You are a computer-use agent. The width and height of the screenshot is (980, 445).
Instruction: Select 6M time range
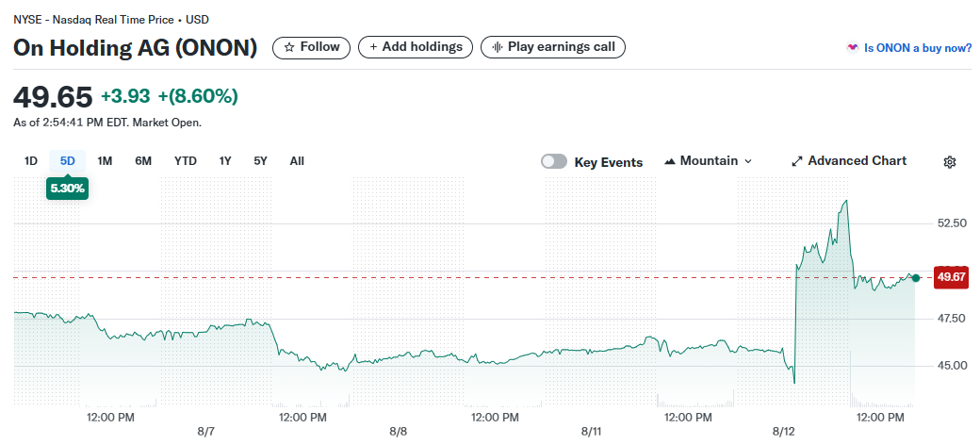tap(143, 161)
